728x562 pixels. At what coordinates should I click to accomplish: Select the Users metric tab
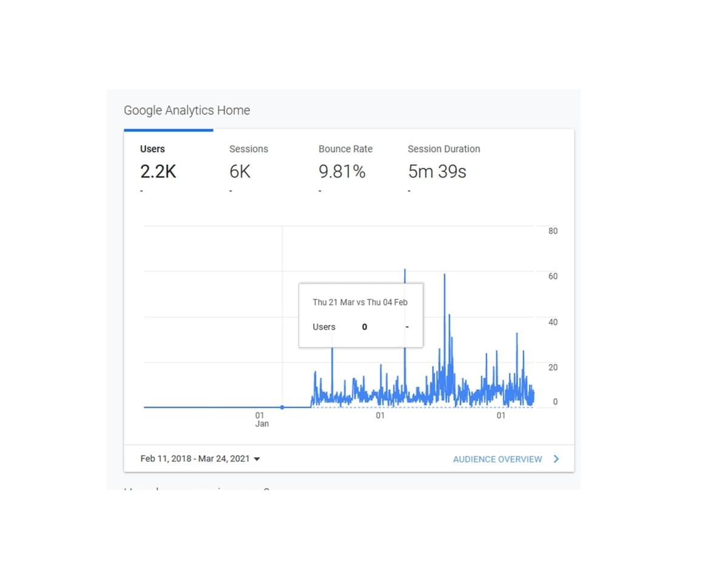pos(168,170)
